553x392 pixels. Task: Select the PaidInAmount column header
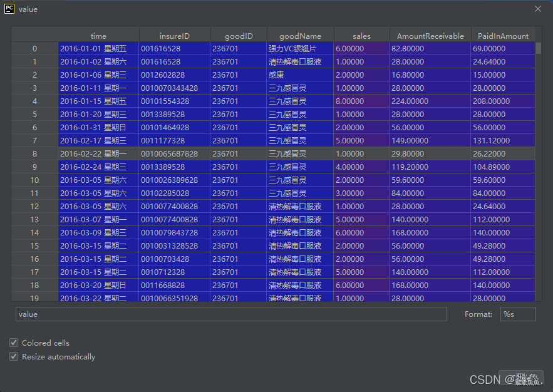503,36
